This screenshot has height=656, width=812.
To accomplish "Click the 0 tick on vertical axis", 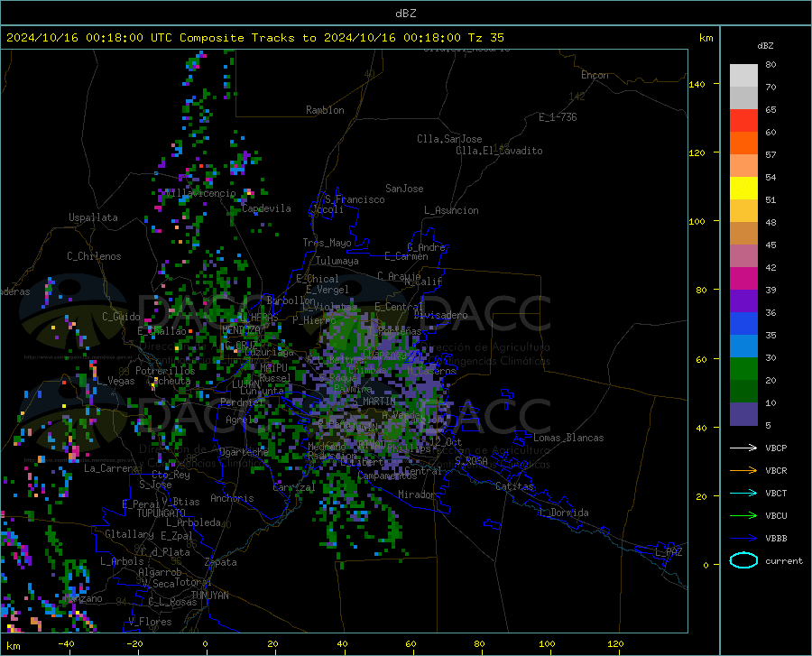I will point(706,565).
